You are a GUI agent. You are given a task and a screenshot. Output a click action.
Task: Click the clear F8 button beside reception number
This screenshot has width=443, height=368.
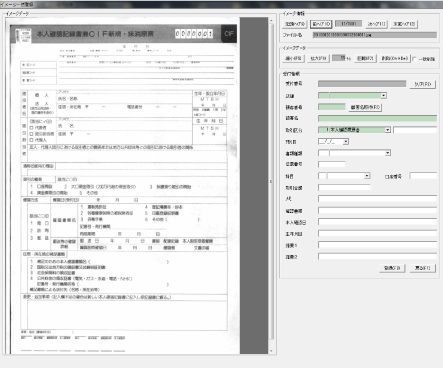point(423,84)
